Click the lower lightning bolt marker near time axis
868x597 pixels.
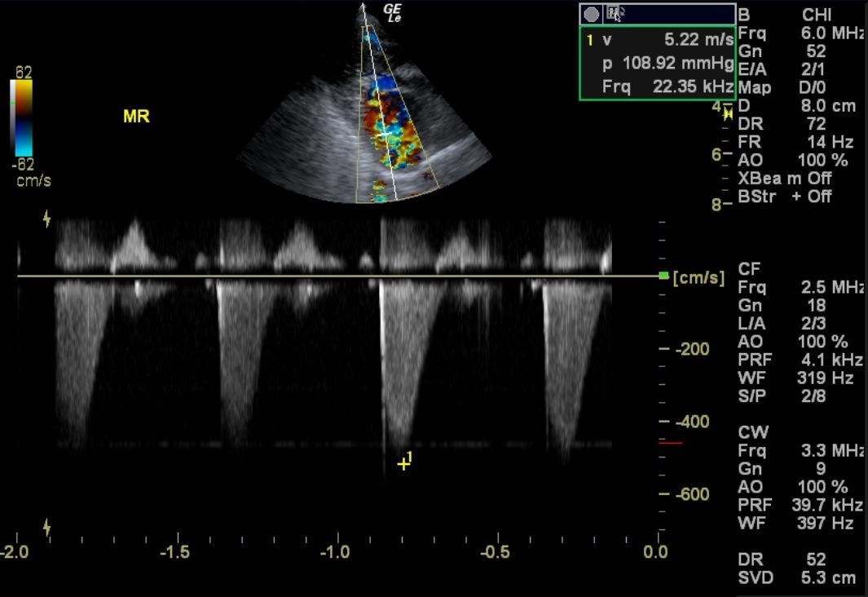(47, 527)
